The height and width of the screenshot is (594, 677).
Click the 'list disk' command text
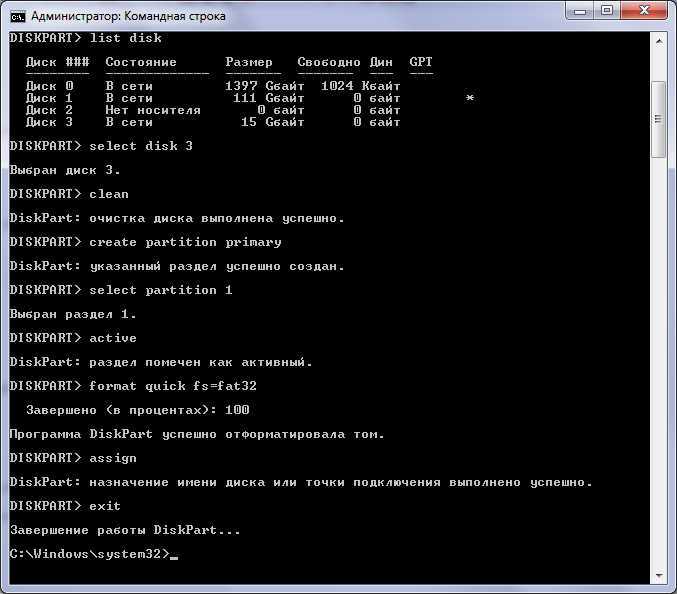tap(126, 38)
